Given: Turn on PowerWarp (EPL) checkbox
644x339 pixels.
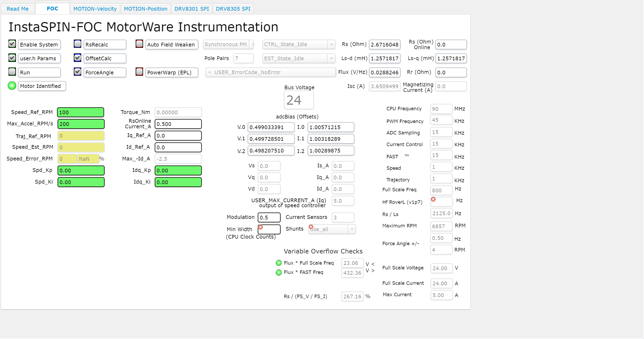Looking at the screenshot, I should click(x=139, y=72).
